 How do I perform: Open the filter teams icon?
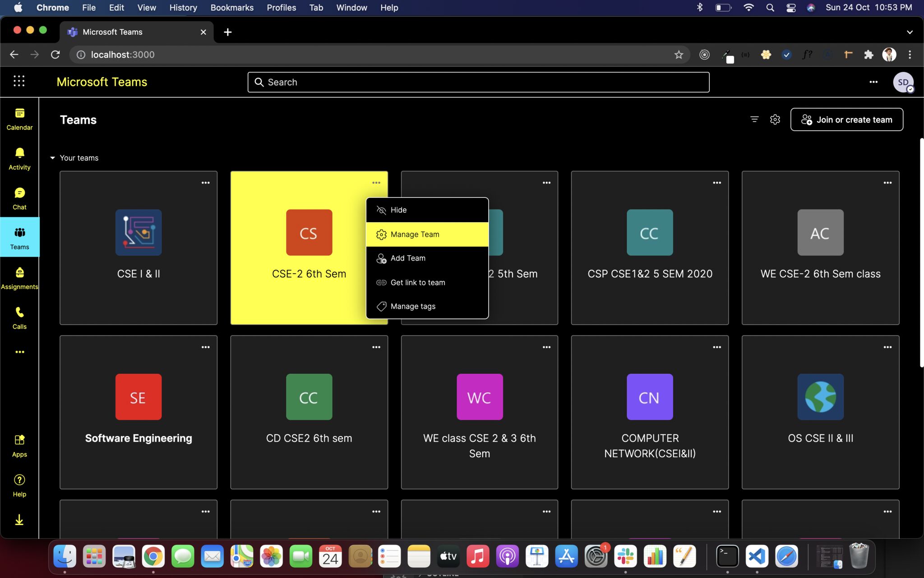(x=754, y=120)
